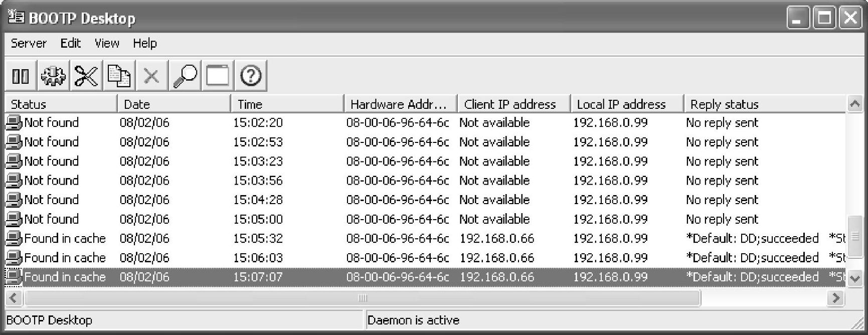Click the vertical scrollbar up arrow
868x335 pixels.
(855, 104)
